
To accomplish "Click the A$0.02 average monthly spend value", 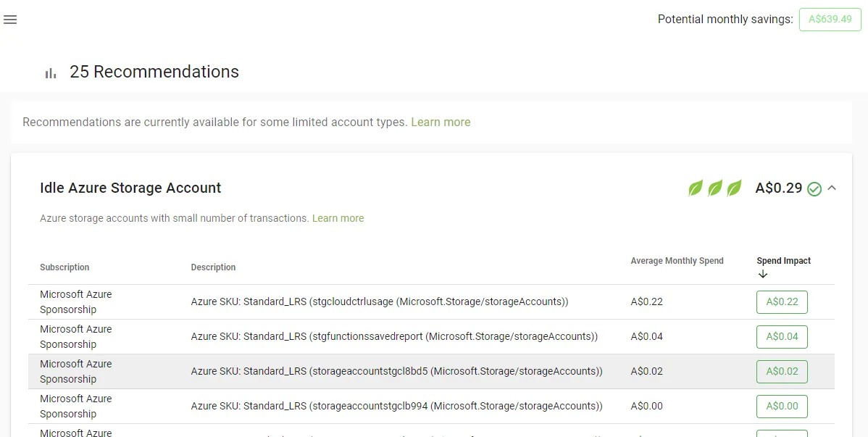I will (x=646, y=372).
